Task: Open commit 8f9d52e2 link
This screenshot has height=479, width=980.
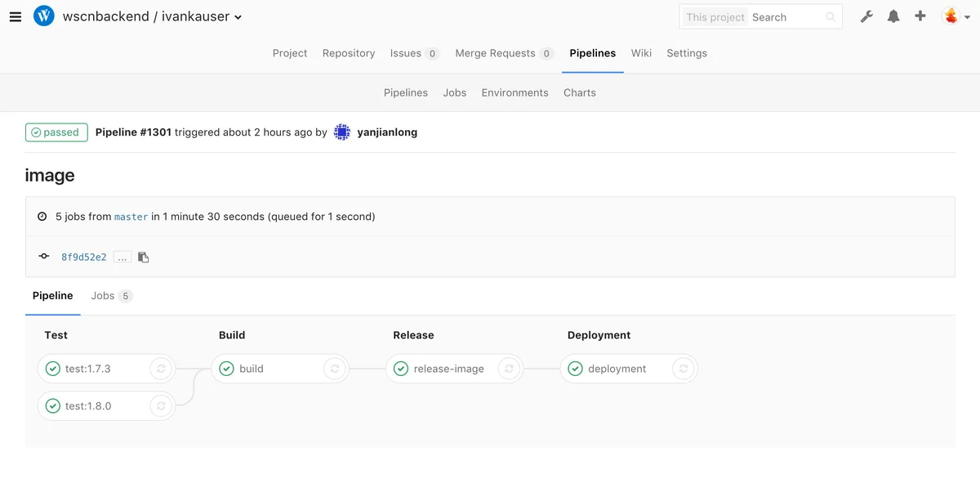Action: click(84, 257)
